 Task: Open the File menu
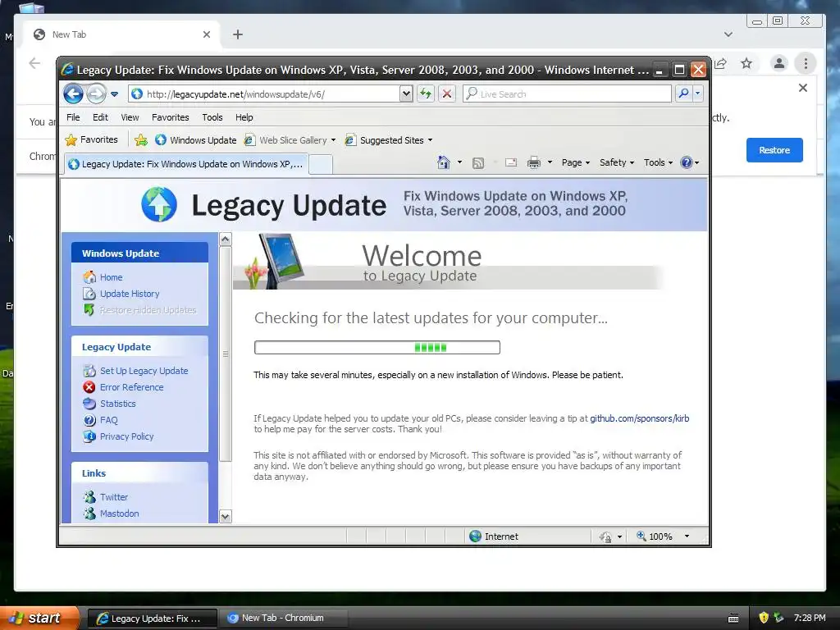point(73,117)
